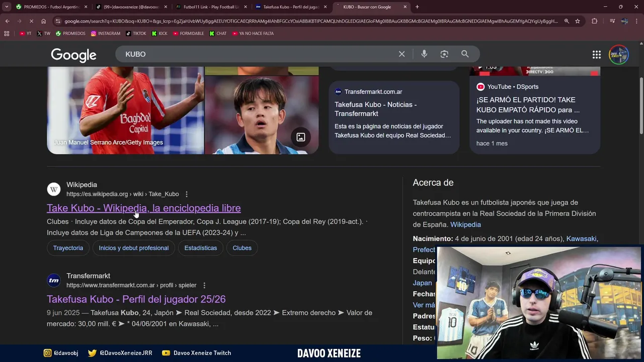Click the Google logo
644x362 pixels.
(x=73, y=55)
